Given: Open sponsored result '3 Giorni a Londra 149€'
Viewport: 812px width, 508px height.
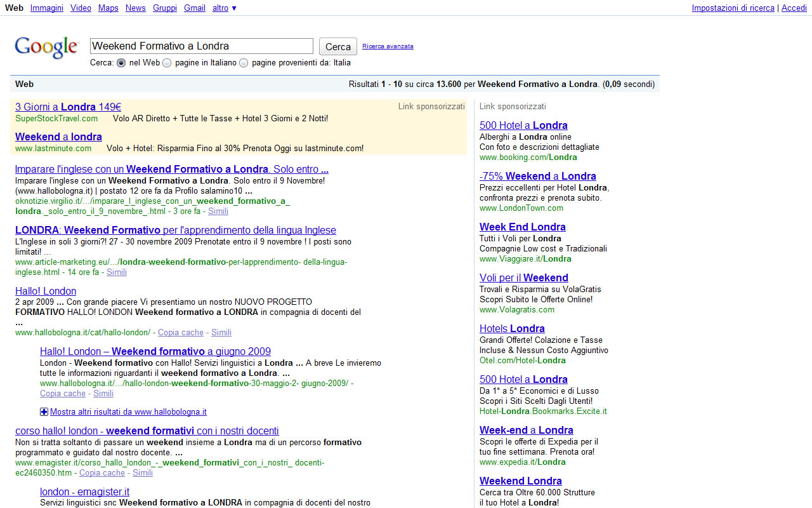Looking at the screenshot, I should [68, 107].
